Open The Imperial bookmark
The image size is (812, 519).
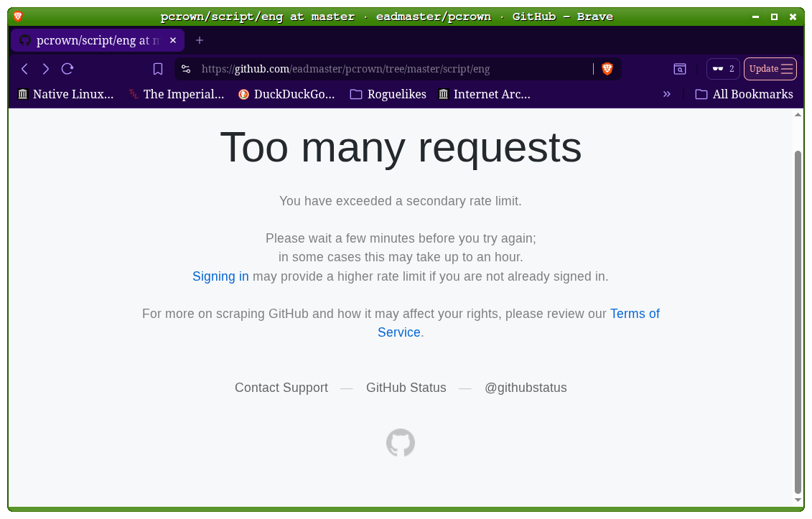tap(177, 94)
